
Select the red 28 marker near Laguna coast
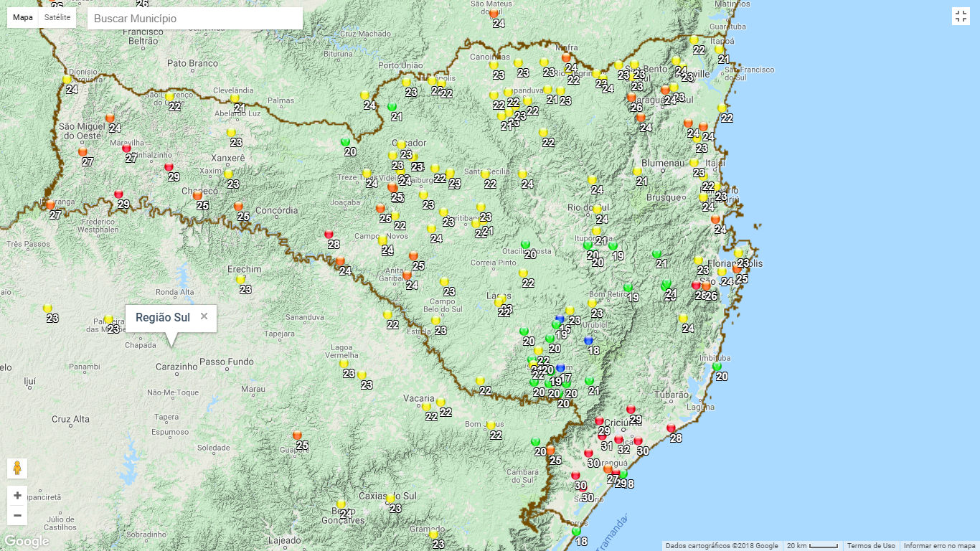tap(671, 428)
